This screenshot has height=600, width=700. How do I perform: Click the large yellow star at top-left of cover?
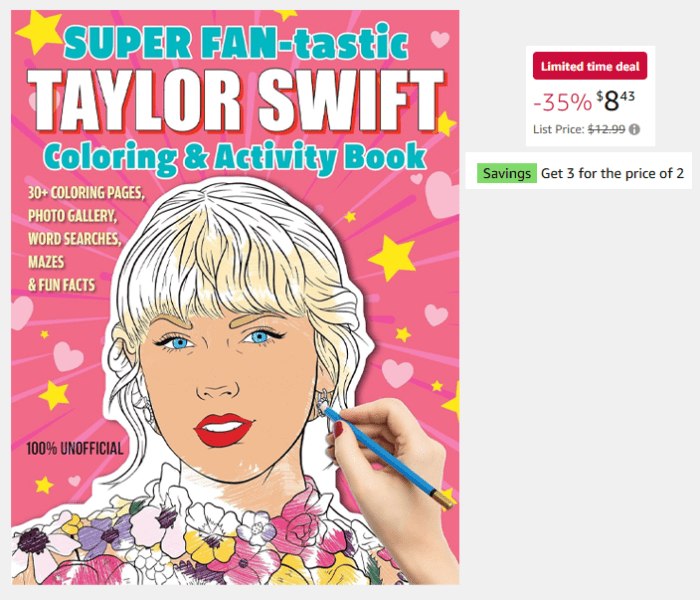click(x=38, y=32)
